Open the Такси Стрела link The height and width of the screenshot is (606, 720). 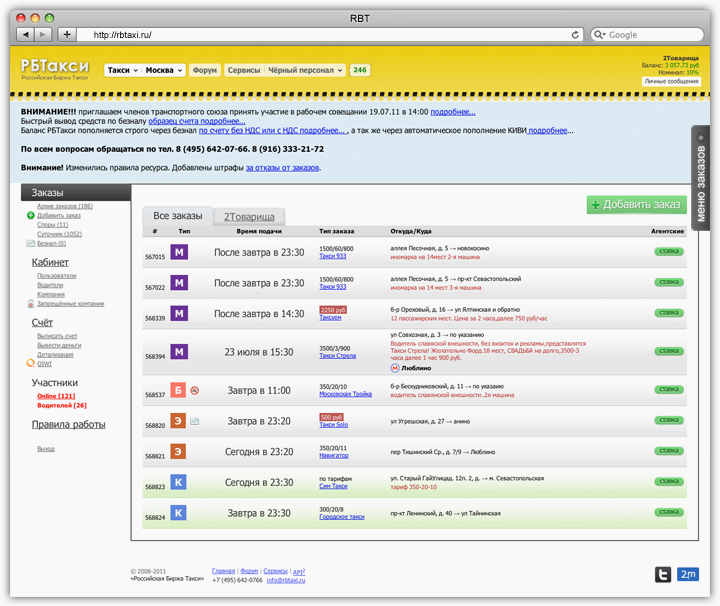[338, 356]
